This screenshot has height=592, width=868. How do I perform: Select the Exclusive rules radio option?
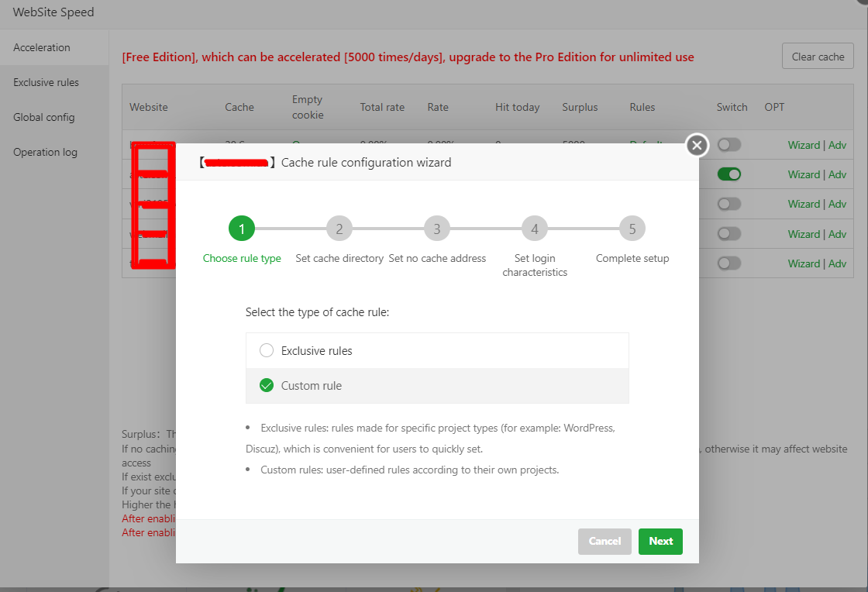[x=267, y=351]
